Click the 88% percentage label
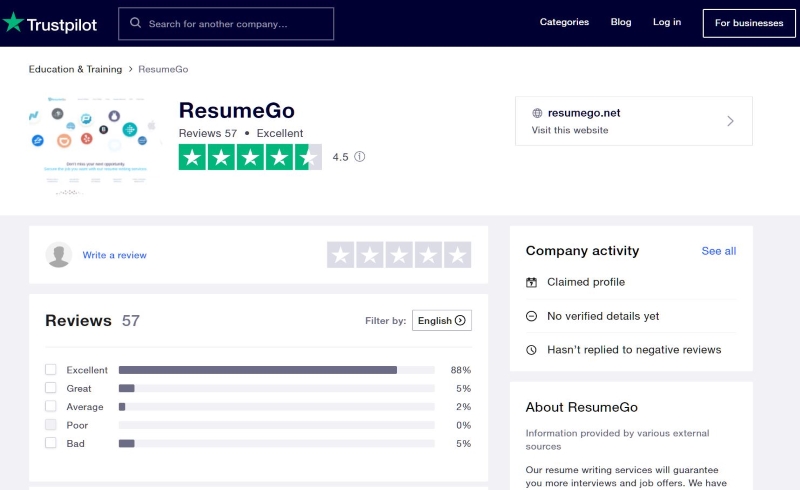Screen dimensions: 800x490 [461, 370]
